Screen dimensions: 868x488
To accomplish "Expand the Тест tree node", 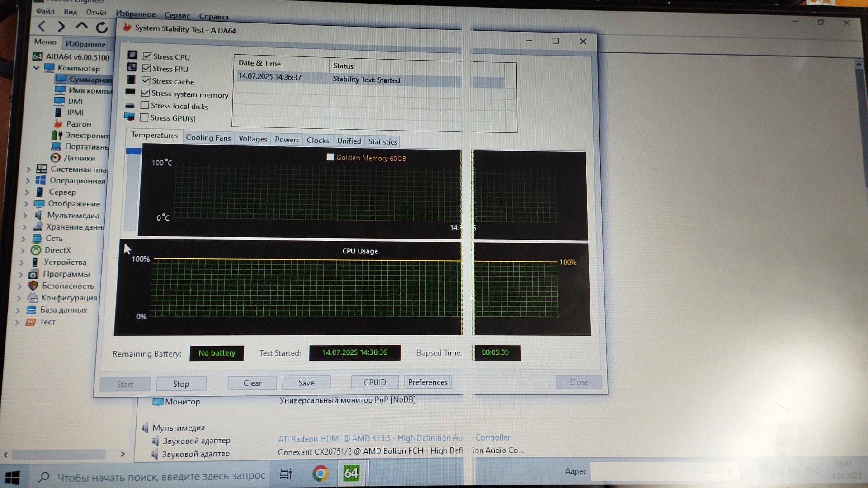I will [17, 322].
